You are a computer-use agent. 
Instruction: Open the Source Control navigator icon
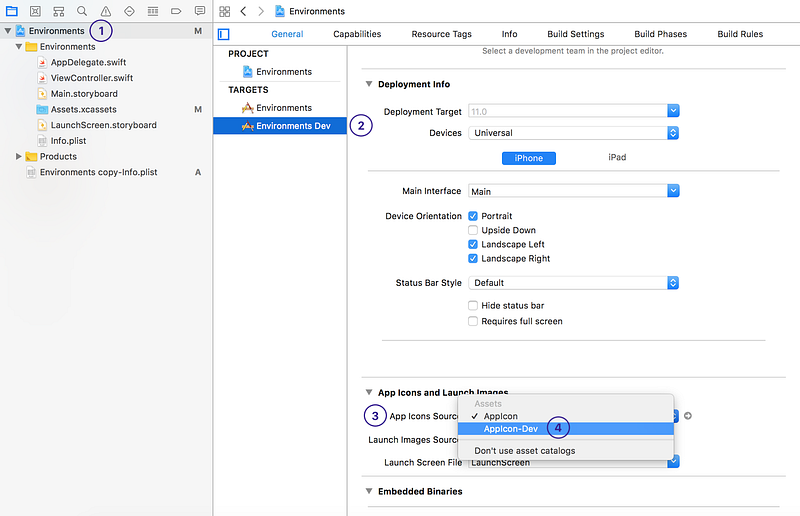coord(35,11)
